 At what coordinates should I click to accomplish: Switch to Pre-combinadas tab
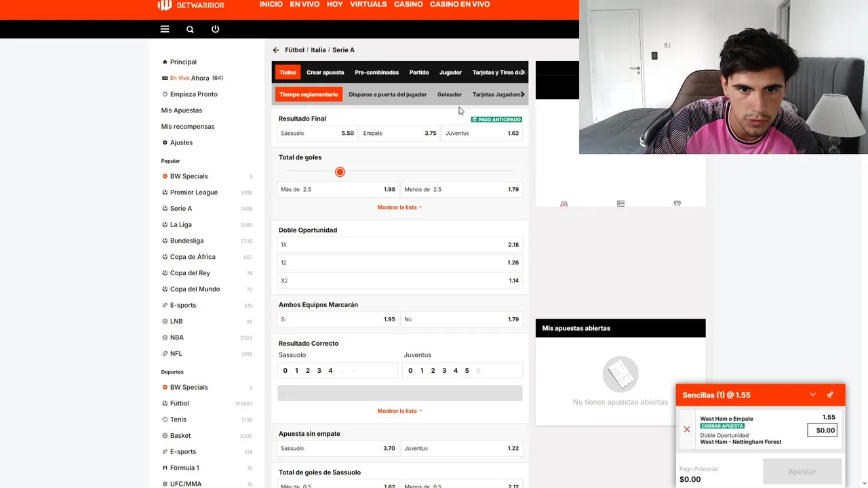(x=377, y=73)
